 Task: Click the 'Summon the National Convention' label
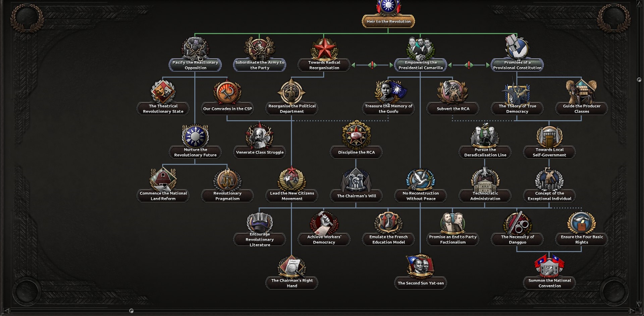(549, 283)
